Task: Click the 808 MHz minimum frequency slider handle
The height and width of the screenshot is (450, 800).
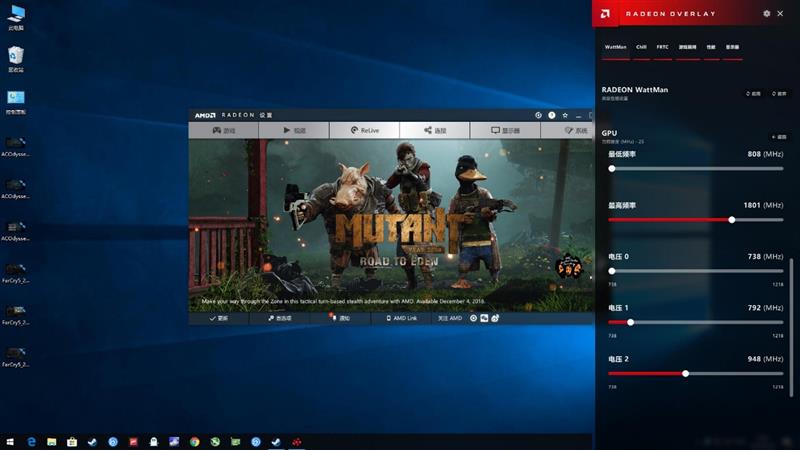Action: pos(612,169)
